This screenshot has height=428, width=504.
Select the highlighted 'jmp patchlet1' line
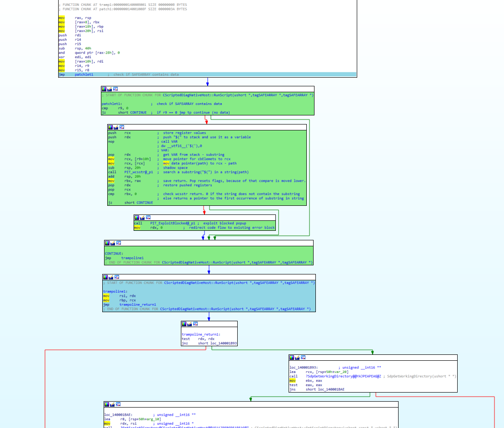click(x=207, y=75)
